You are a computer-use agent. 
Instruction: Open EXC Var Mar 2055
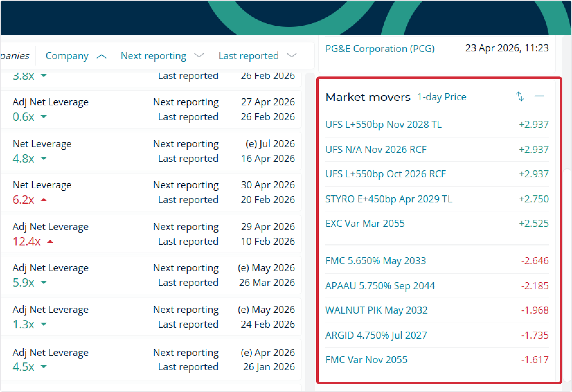coord(365,223)
